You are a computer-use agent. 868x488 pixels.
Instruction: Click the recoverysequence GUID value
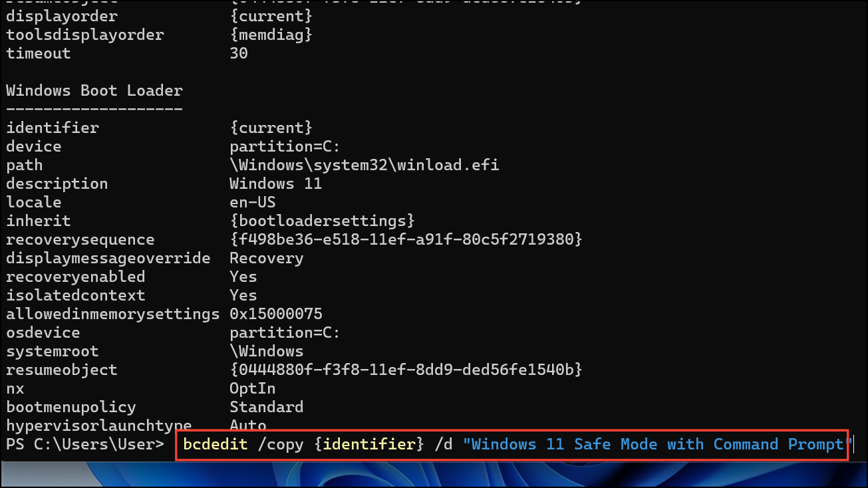[x=406, y=239]
